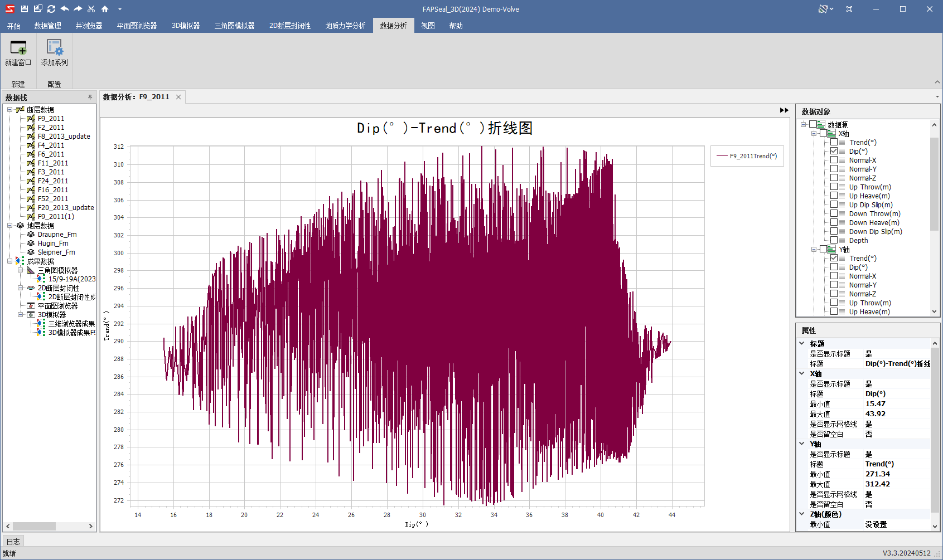Collapse the ribbon with the small arrow
Viewport: 943px width, 560px height.
pos(937,82)
